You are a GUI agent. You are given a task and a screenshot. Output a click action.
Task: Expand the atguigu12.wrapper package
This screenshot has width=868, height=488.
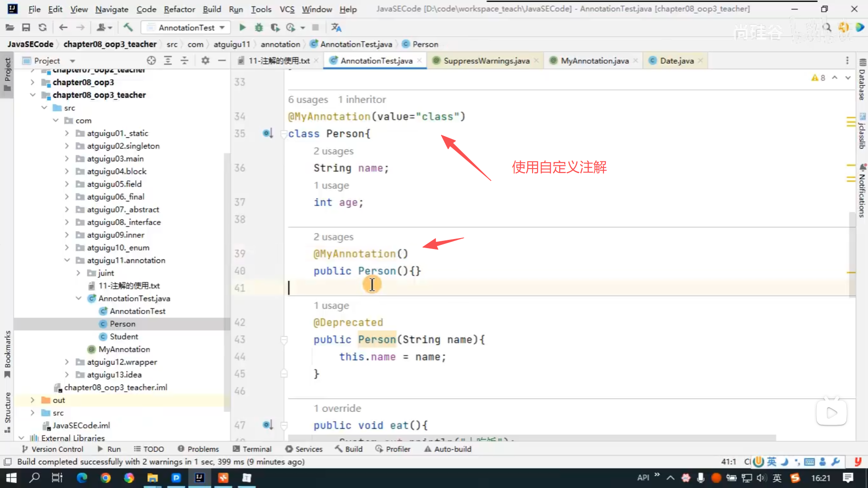pos(67,362)
